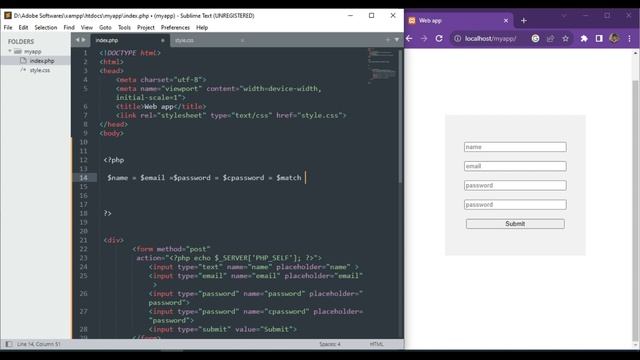Open the tab list dropdown arrow
This screenshot has height=360, width=640.
click(x=396, y=40)
